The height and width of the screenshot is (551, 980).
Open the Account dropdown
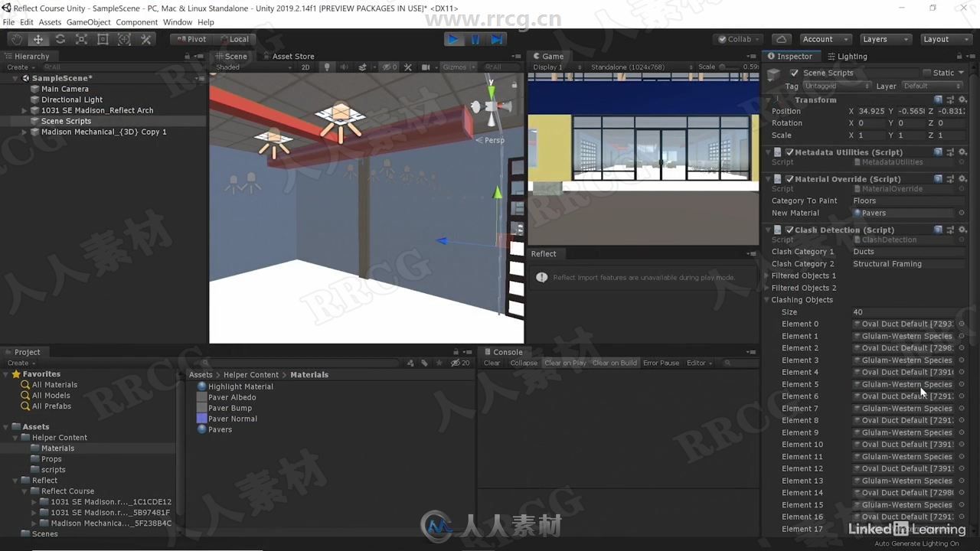coord(825,39)
